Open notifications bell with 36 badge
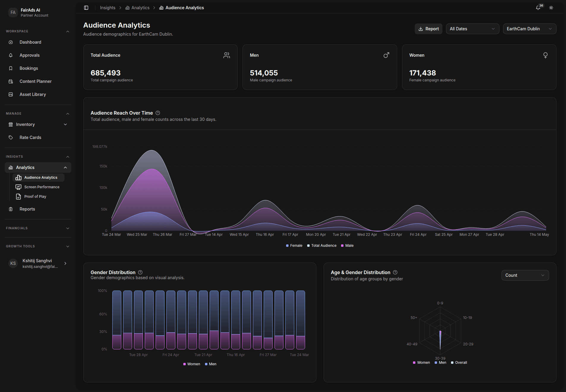Screen dimensions: 566x392 538,8
